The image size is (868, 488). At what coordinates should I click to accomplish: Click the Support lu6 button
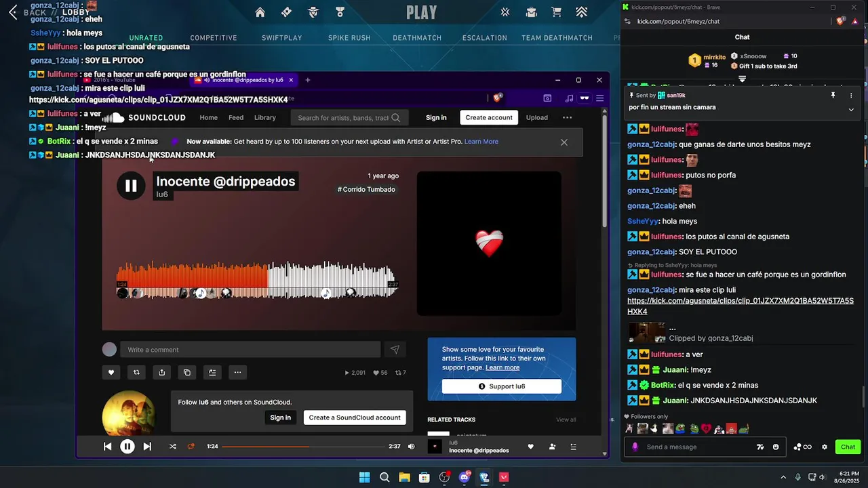502,386
